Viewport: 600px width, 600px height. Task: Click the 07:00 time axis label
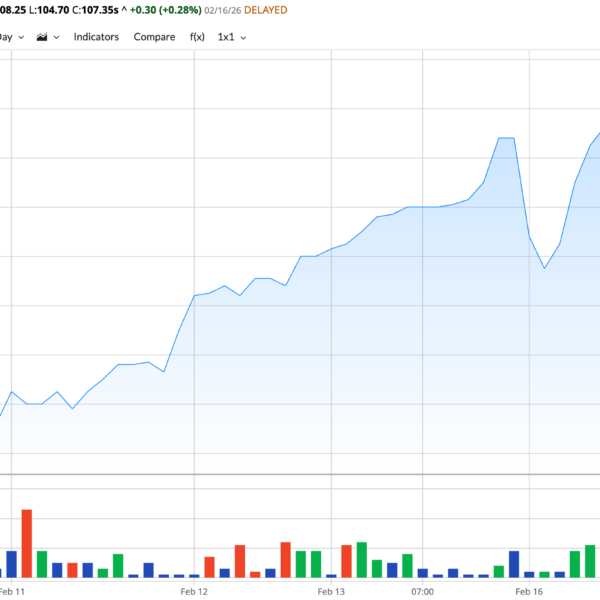point(423,592)
